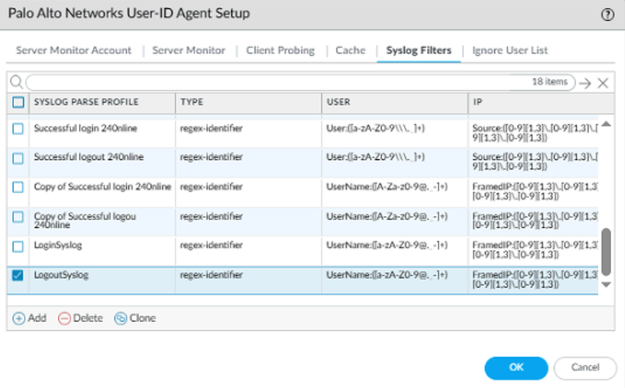Click the UserName regex in LogoutSyslog row
Image resolution: width=625 pixels, height=388 pixels.
coord(387,275)
